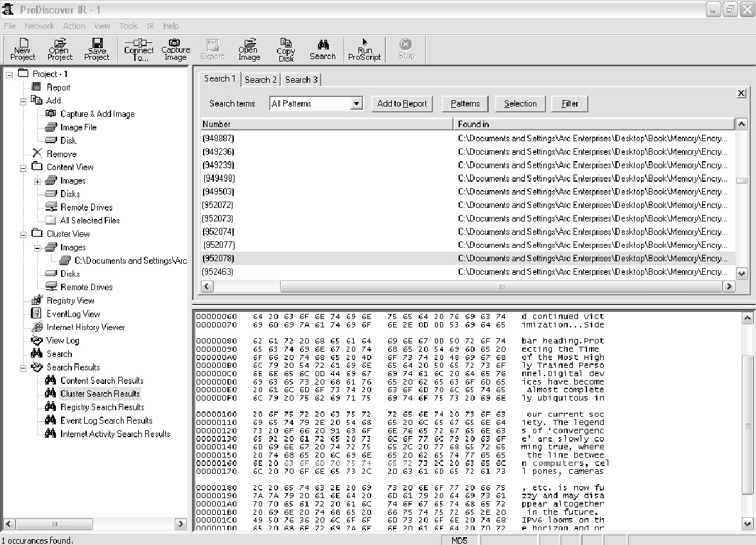Open View Log in the tree
This screenshot has width=756, height=545.
click(63, 340)
